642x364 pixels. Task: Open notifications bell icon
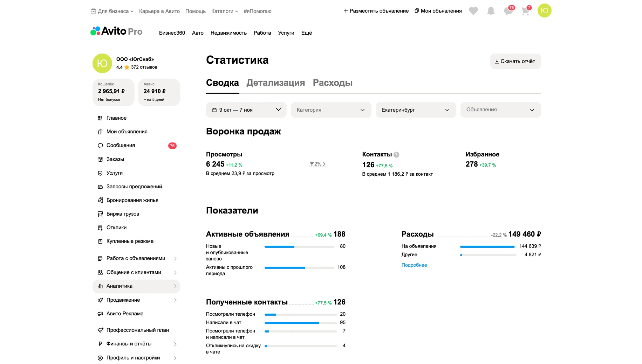pos(491,11)
